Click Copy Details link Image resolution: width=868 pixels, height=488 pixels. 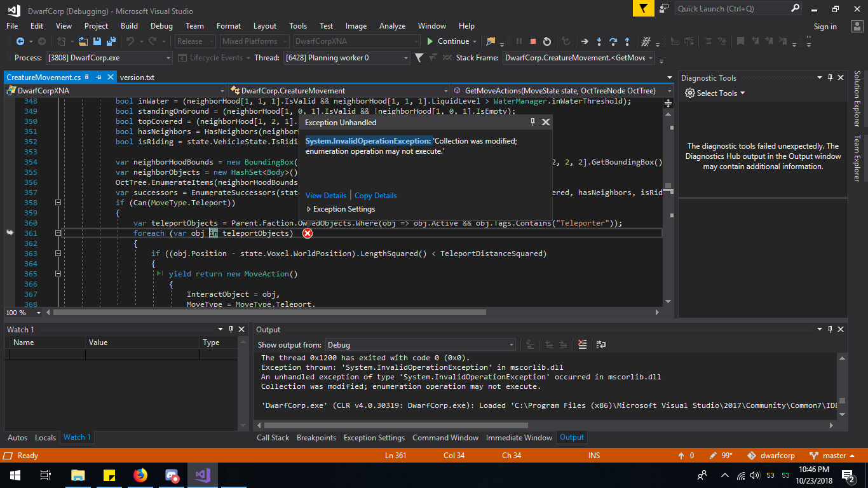click(x=376, y=196)
